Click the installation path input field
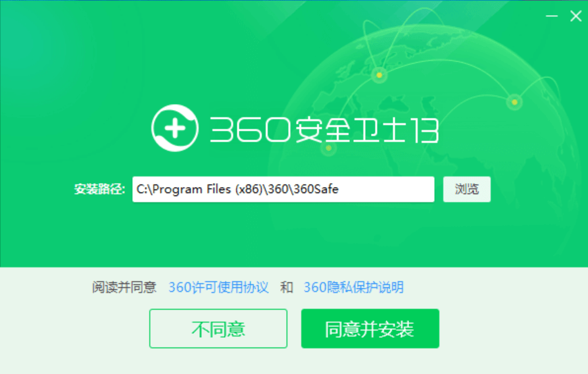This screenshot has height=374, width=588. [x=283, y=189]
